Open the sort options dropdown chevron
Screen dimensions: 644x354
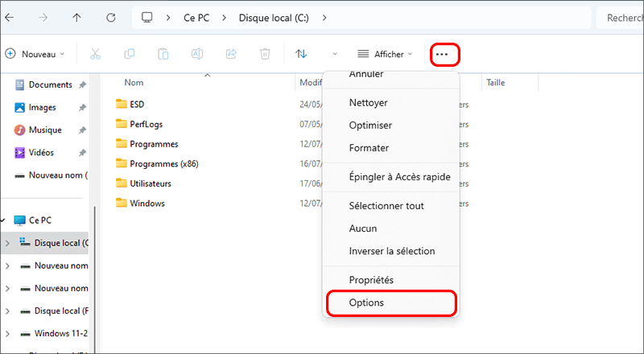[x=335, y=54]
